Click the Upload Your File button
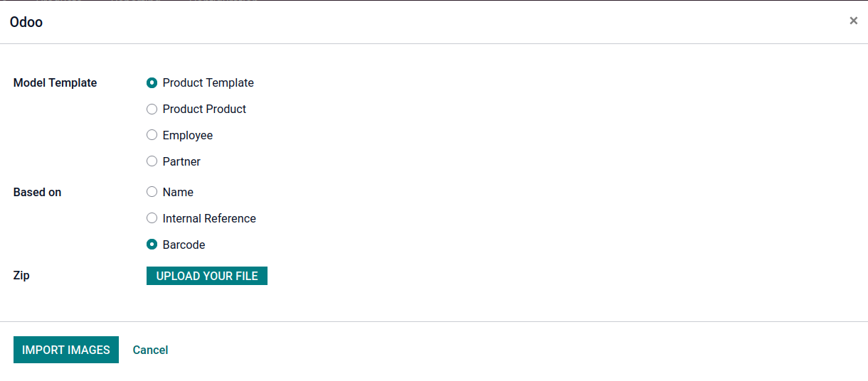 click(207, 276)
